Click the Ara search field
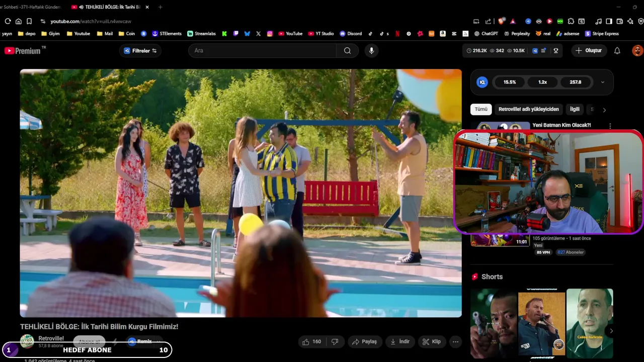The image size is (644, 362). tap(262, 50)
